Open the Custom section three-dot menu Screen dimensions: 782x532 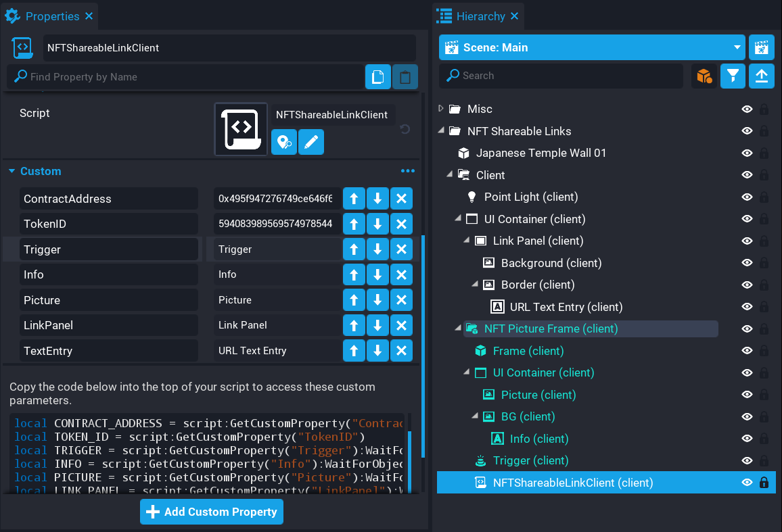(407, 172)
